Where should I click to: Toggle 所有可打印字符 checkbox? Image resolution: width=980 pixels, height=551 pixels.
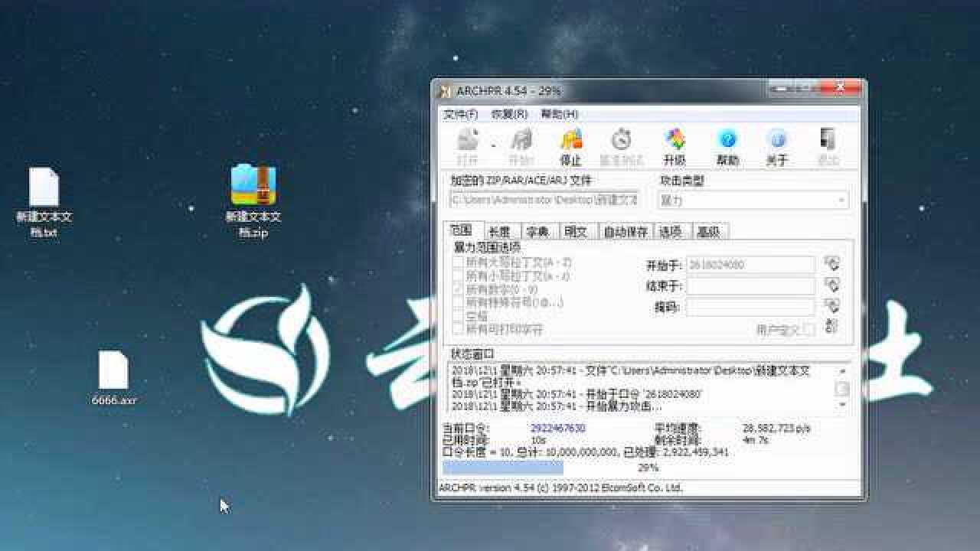coord(458,329)
